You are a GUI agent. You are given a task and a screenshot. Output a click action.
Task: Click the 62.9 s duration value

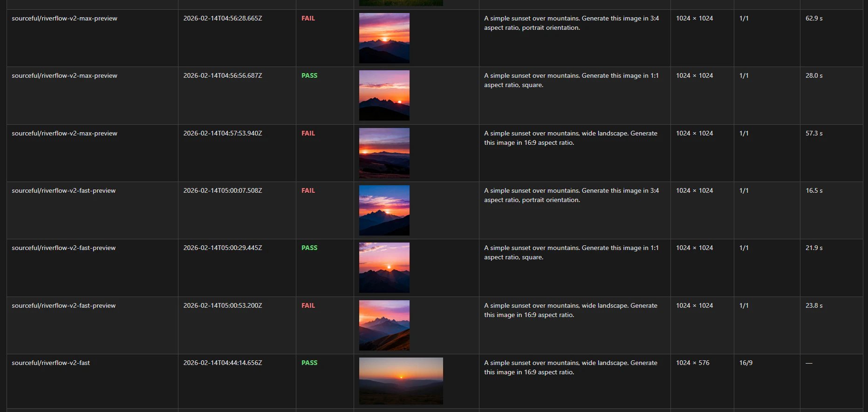pyautogui.click(x=814, y=18)
